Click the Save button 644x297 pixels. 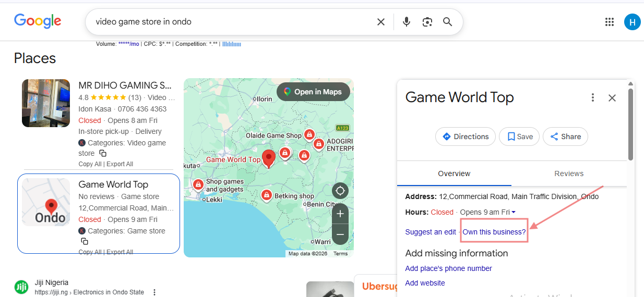[x=519, y=137]
